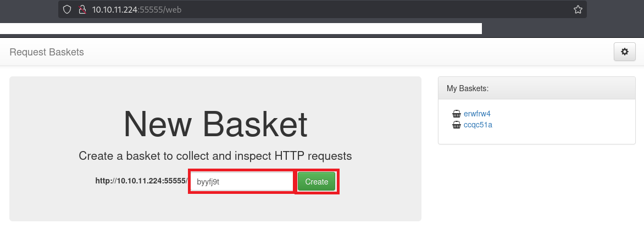Viewport: 644px width, 240px height.
Task: Open the ccqc51a basket link
Action: (x=478, y=125)
